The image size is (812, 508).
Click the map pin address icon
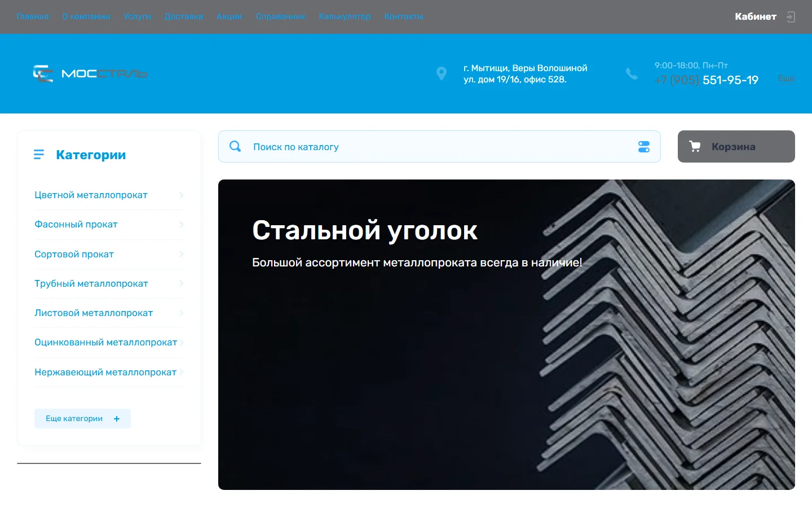[442, 73]
